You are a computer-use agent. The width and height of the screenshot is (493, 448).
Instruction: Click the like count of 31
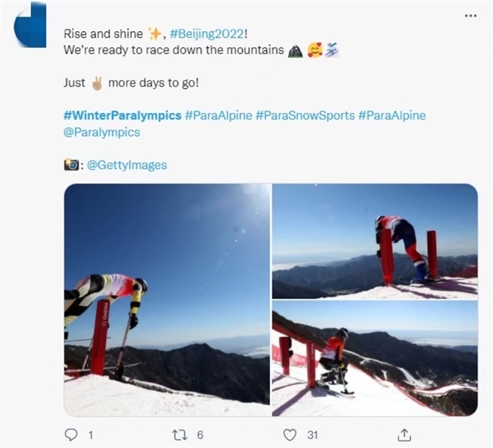pos(312,435)
